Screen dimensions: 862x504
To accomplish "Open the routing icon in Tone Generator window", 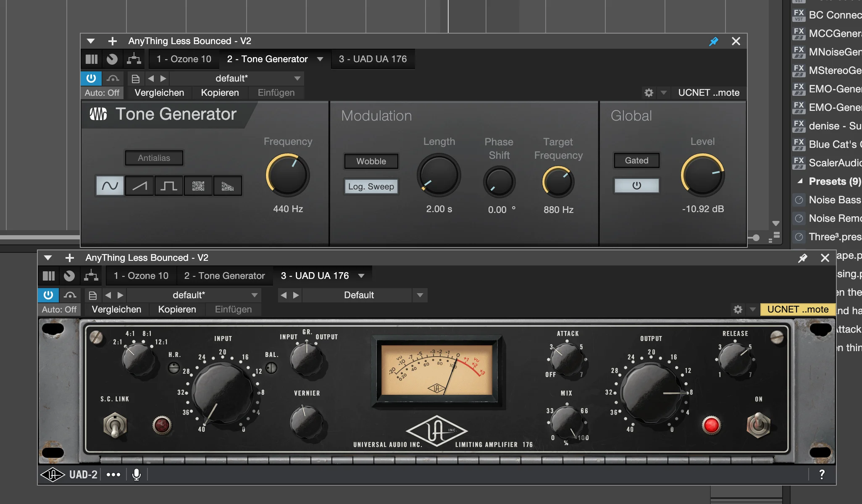I will 134,59.
